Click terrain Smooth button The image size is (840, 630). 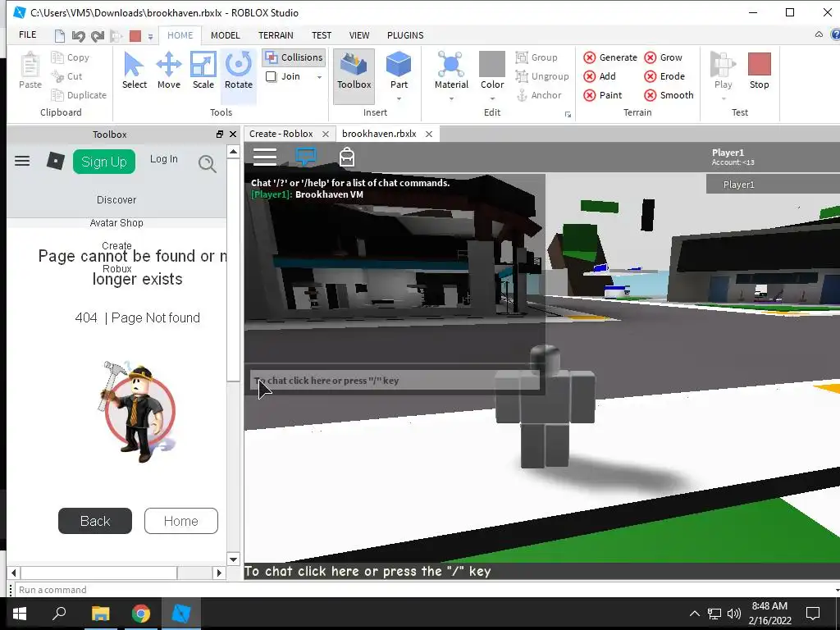coord(669,95)
